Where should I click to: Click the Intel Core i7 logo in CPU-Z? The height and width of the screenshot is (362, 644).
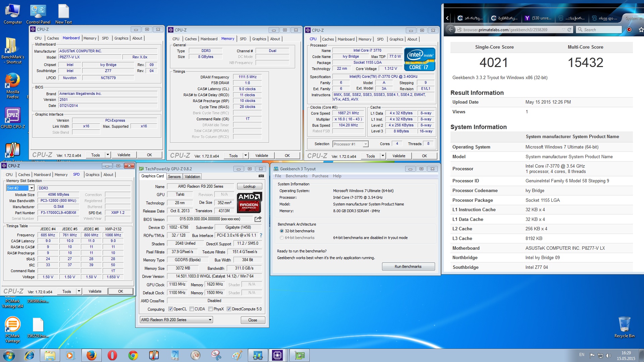[x=420, y=59]
